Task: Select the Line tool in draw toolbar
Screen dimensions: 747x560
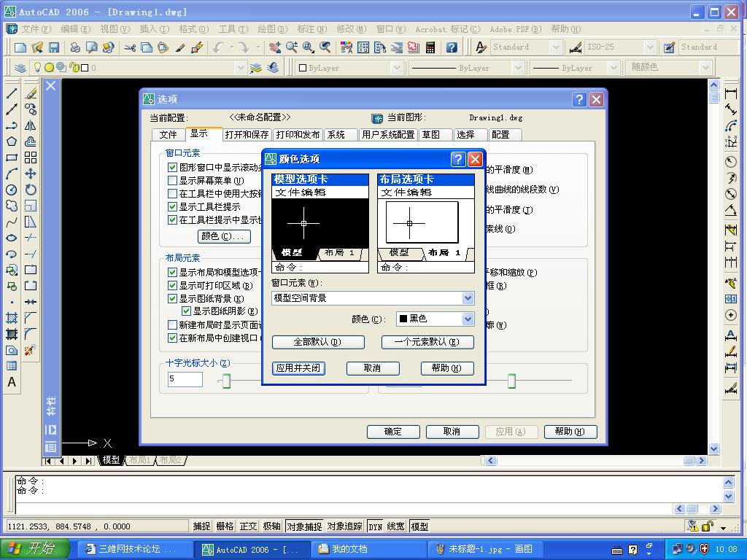Action: [x=12, y=93]
